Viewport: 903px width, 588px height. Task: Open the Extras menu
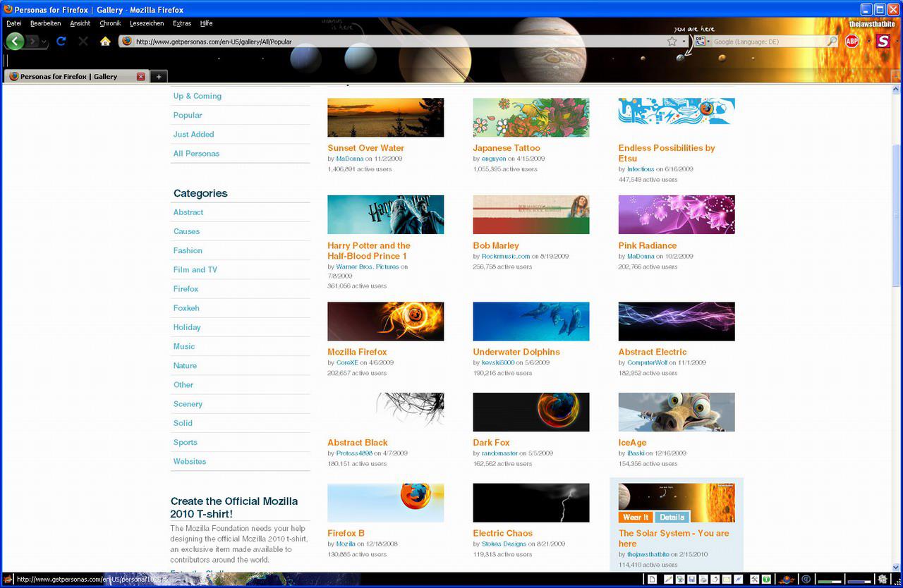(x=182, y=23)
